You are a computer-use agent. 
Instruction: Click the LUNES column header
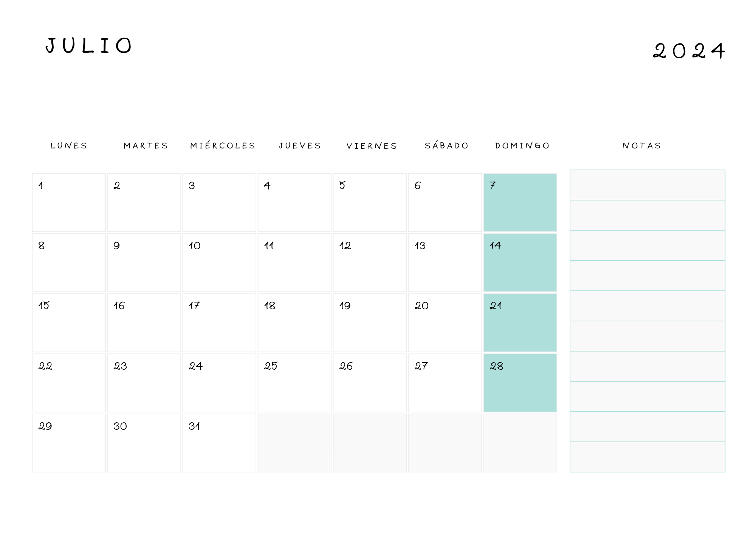(69, 145)
